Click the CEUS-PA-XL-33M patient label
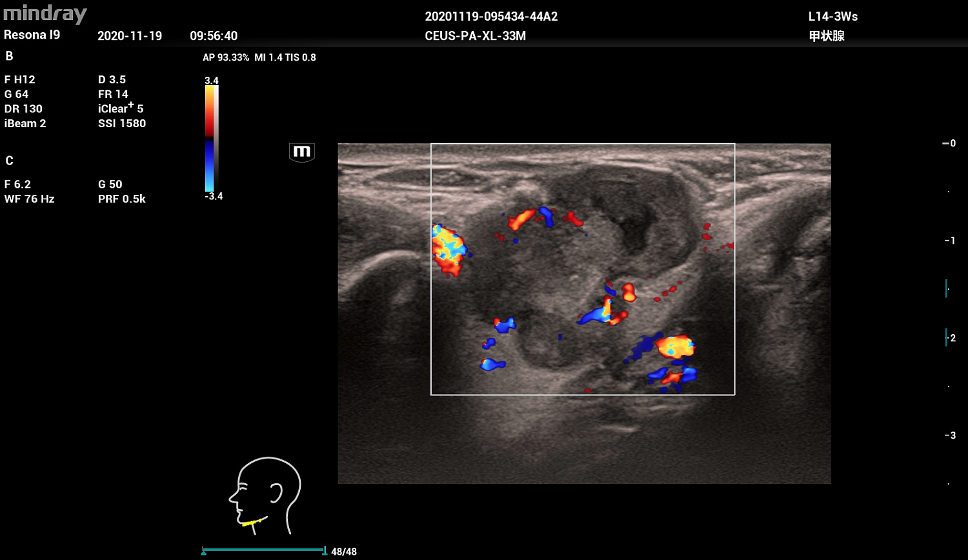 click(x=475, y=36)
